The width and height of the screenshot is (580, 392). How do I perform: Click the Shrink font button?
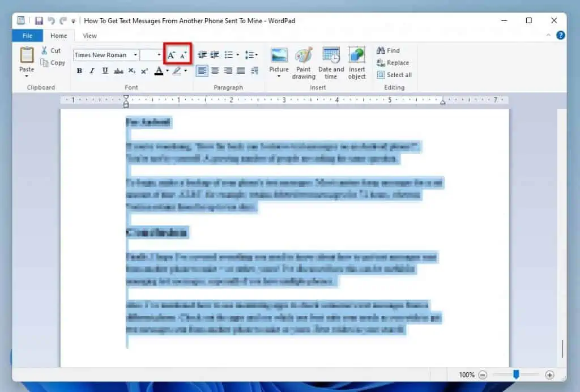tap(183, 55)
